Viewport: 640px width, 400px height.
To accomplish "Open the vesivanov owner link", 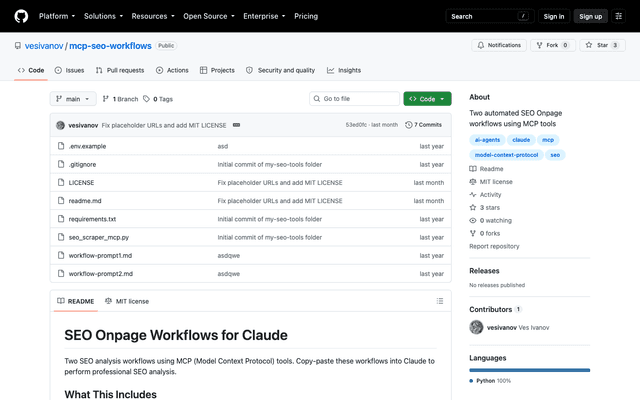I will (x=44, y=46).
